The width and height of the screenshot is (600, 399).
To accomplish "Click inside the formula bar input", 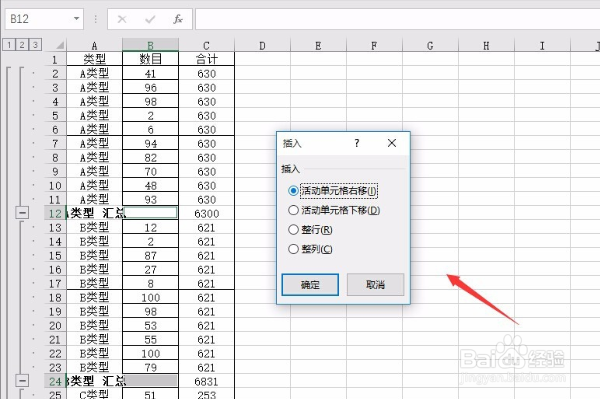I will [x=397, y=19].
